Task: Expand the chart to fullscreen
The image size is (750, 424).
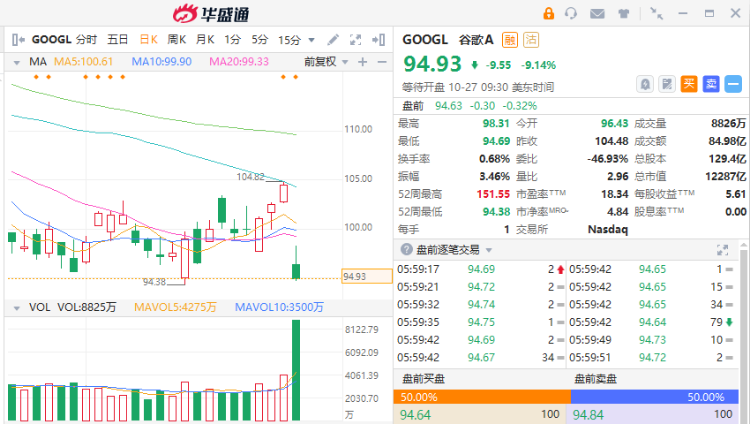Action: pos(355,40)
